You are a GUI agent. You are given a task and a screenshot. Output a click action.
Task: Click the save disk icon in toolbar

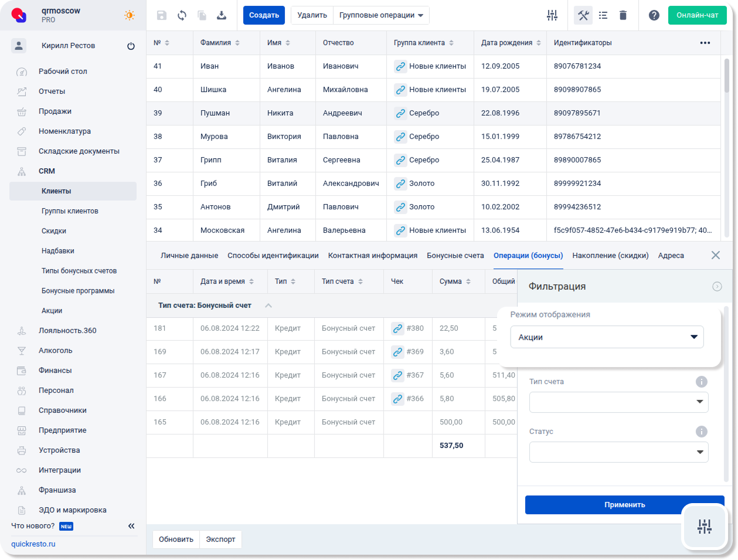[x=162, y=15]
